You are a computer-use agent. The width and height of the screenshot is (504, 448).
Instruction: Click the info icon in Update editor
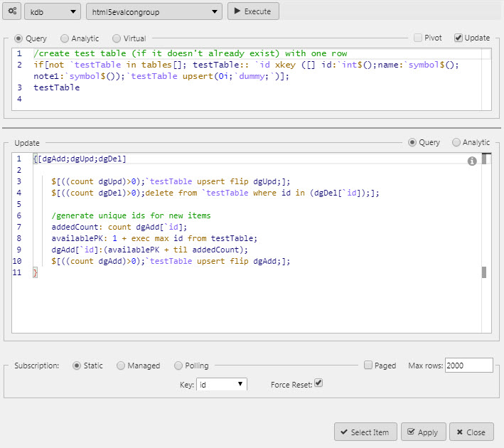click(x=471, y=161)
